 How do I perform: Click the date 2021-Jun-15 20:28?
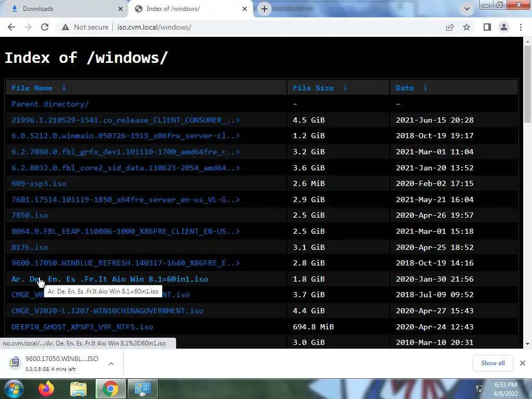[x=435, y=120]
